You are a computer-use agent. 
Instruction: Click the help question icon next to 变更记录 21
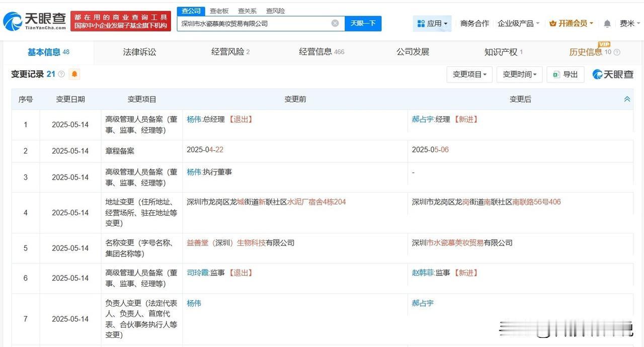pyautogui.click(x=61, y=74)
